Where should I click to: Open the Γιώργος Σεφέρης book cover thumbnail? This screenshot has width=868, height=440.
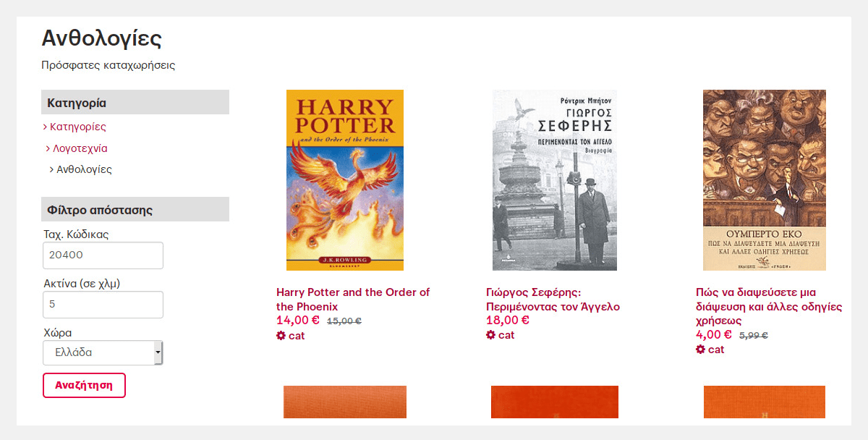click(555, 180)
